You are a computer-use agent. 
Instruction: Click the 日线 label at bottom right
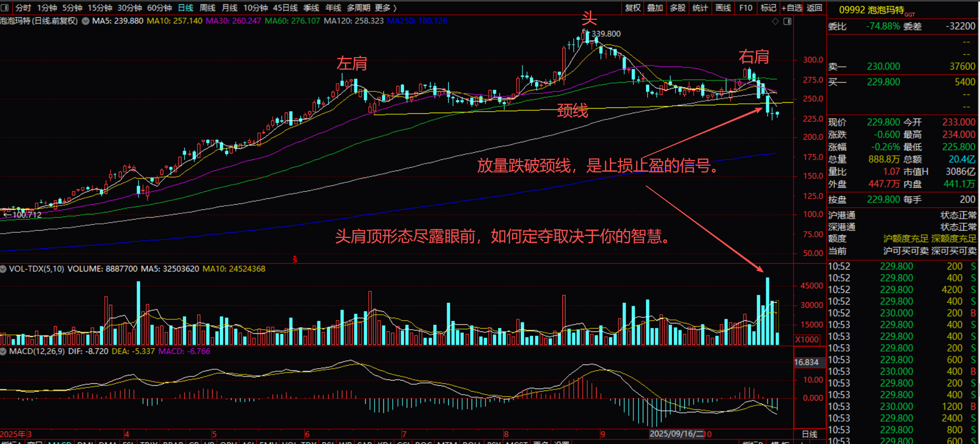[x=809, y=434]
